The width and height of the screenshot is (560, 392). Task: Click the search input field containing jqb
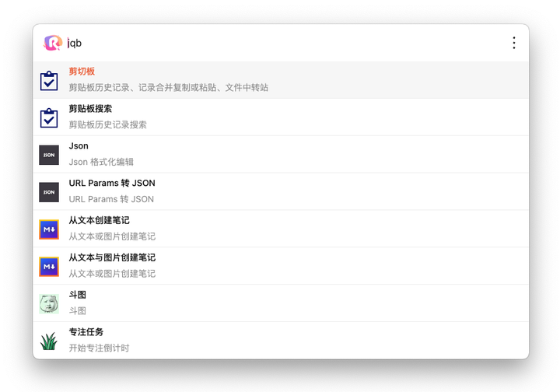coord(280,43)
